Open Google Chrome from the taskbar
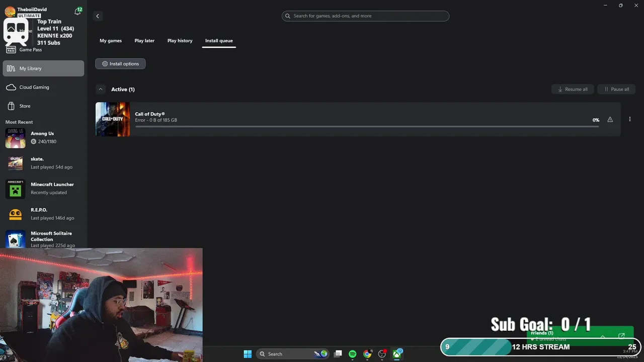 [x=367, y=354]
